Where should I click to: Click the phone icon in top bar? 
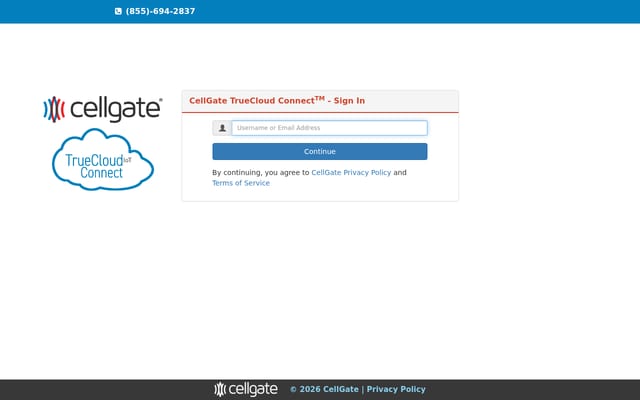pyautogui.click(x=118, y=11)
